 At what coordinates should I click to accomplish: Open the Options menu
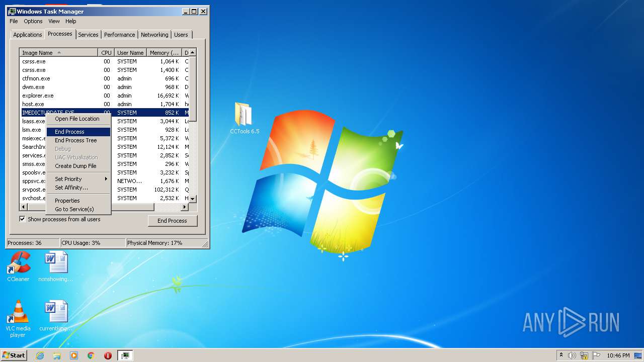click(33, 21)
